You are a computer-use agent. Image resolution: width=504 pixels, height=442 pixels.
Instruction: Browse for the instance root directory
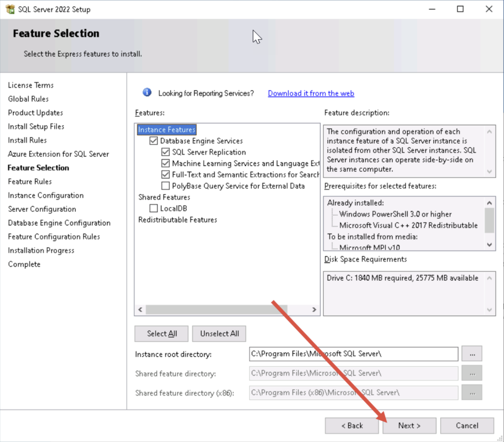tap(472, 354)
